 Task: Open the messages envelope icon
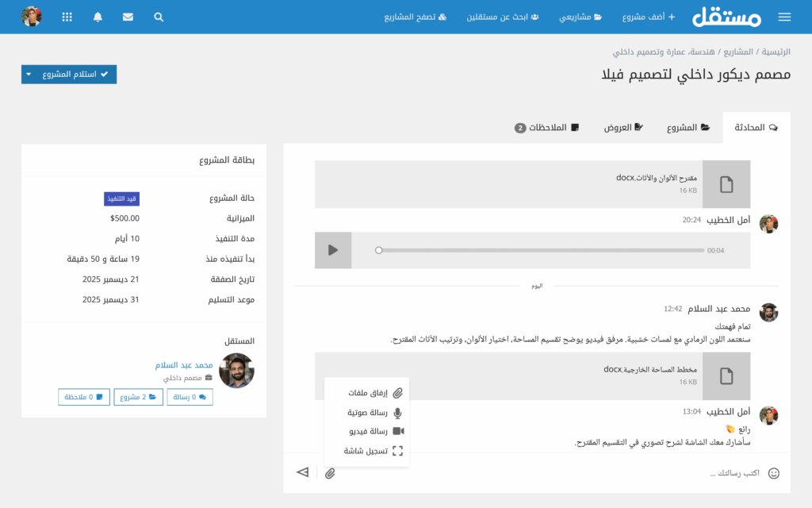click(x=128, y=16)
